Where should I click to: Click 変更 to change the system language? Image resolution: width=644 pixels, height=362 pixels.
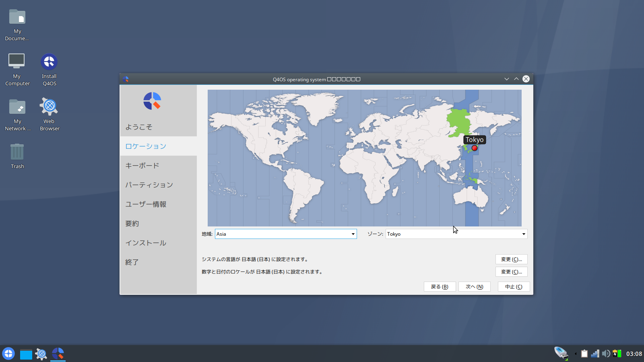point(511,259)
